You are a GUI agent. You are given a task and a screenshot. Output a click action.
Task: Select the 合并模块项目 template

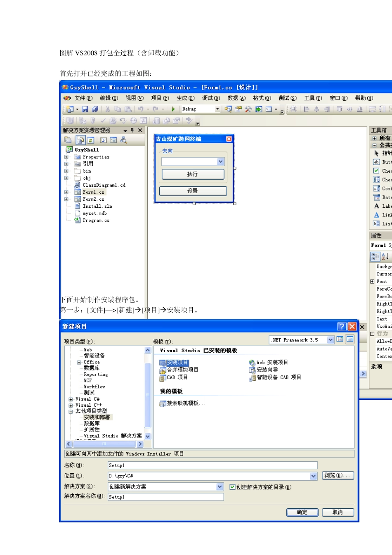point(179,370)
